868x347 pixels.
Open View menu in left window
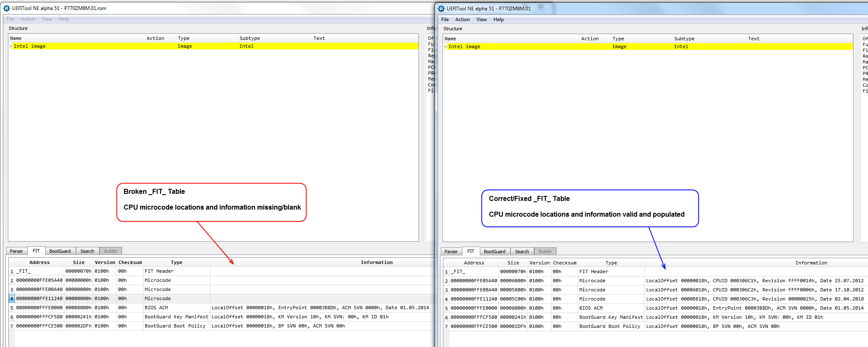pyautogui.click(x=47, y=19)
